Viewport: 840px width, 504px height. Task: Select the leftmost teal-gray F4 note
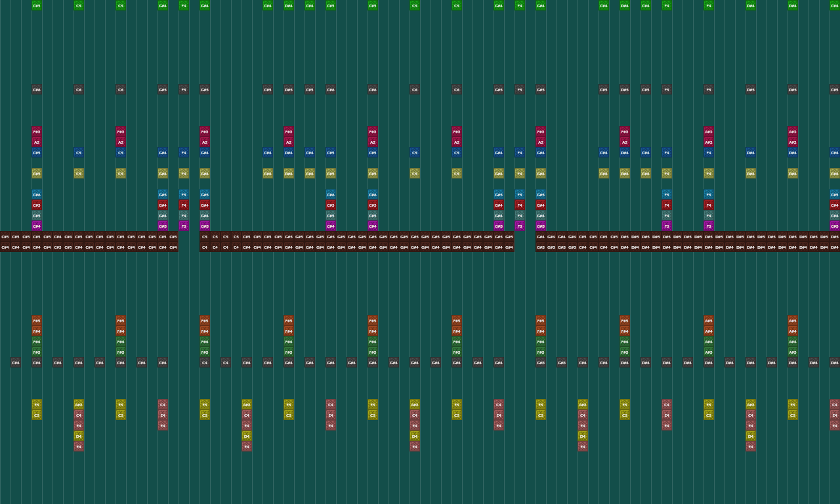point(184,215)
